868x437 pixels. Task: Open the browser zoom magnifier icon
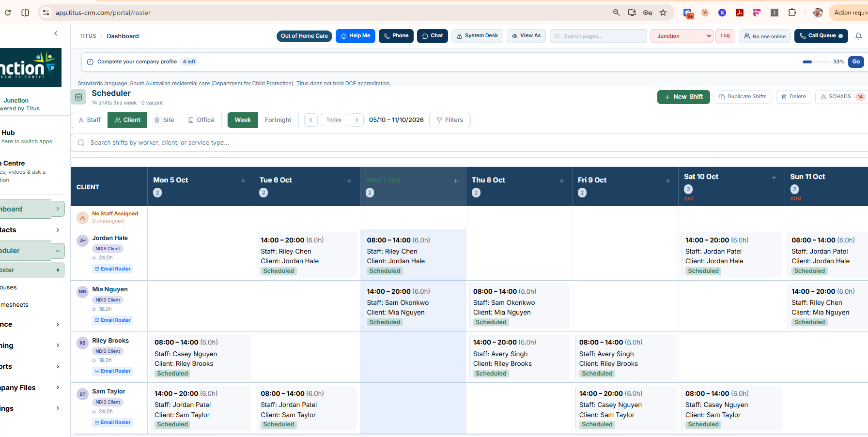(616, 13)
